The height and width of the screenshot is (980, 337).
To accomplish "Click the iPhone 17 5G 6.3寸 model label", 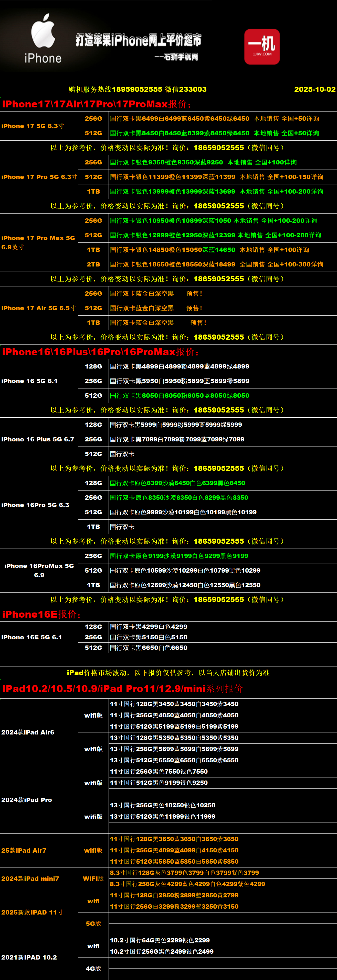I will 33,126.
